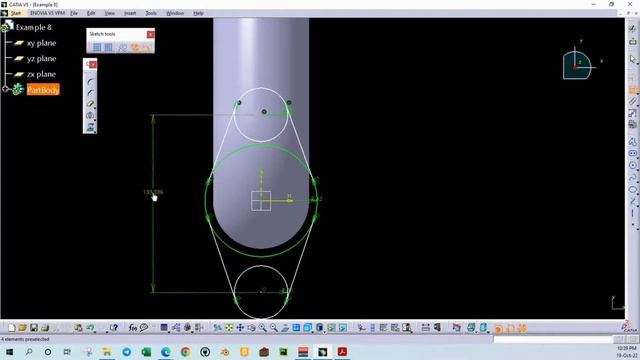
Task: Toggle the Grid icon in Sketch tools
Action: [97, 47]
